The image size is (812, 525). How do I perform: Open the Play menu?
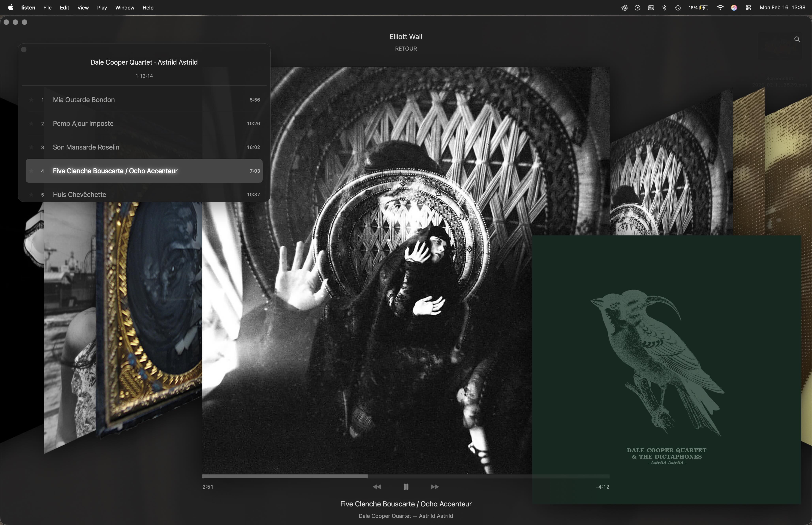pos(101,8)
